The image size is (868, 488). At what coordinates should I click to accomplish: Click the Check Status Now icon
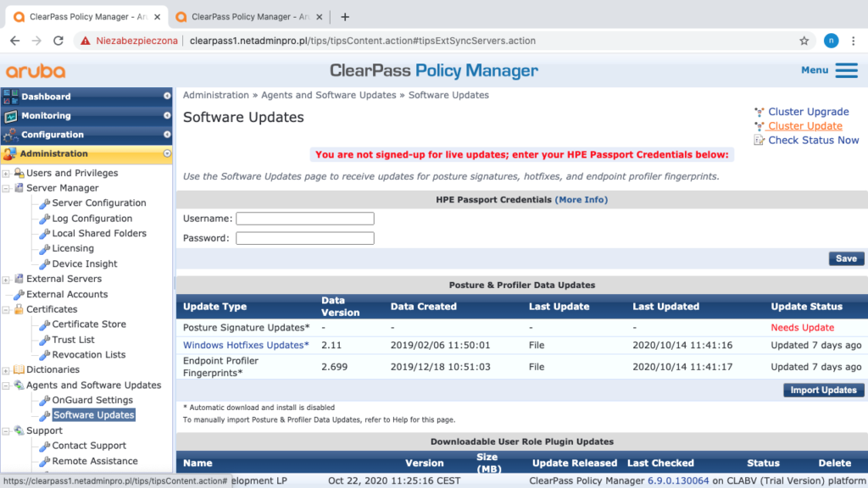click(x=759, y=141)
